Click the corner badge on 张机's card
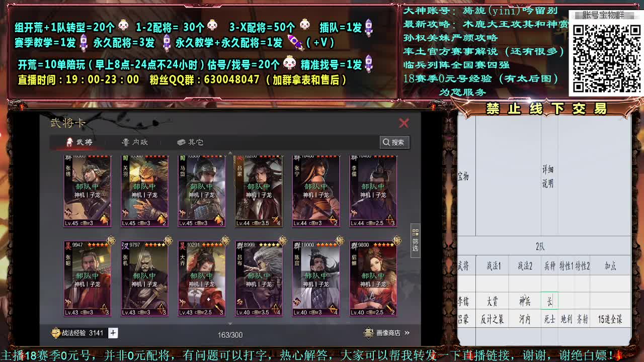Viewport: 644px width, 362px height. (x=168, y=241)
